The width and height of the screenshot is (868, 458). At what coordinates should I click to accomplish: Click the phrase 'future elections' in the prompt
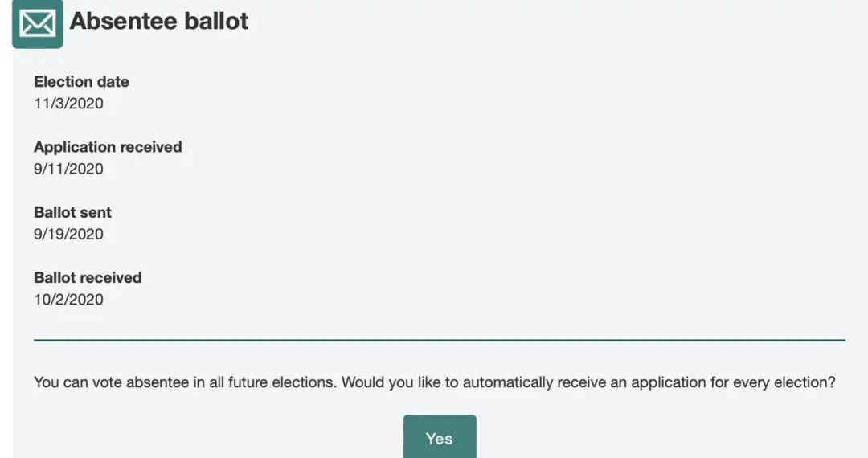pos(282,382)
